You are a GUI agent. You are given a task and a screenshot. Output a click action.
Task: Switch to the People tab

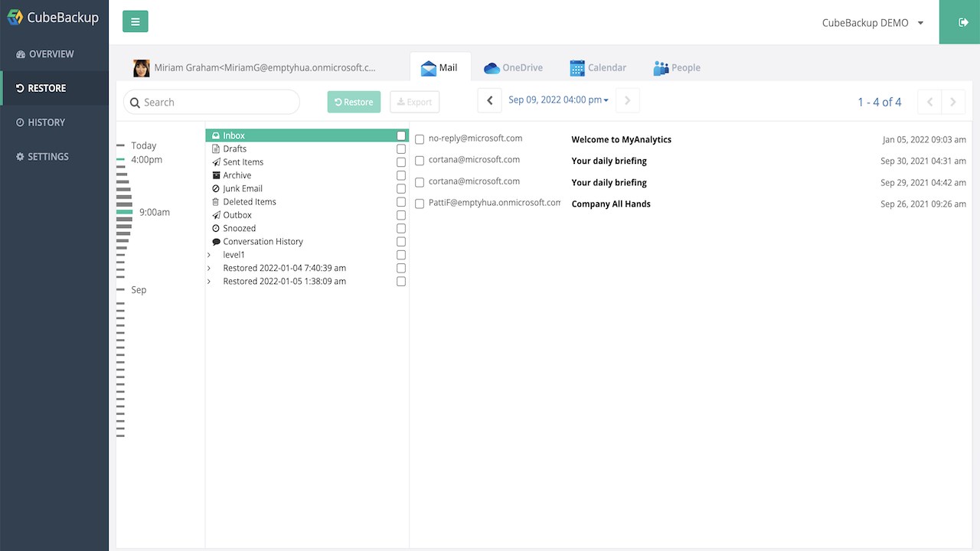[x=677, y=68]
